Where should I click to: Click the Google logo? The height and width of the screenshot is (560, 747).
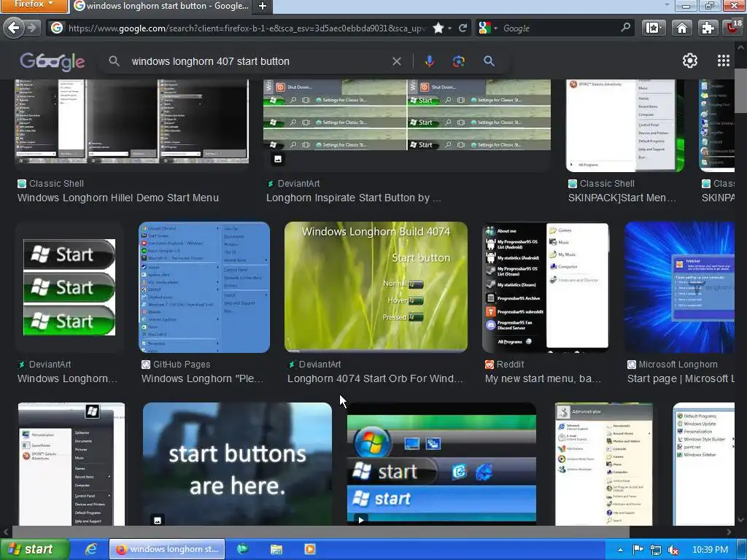53,61
